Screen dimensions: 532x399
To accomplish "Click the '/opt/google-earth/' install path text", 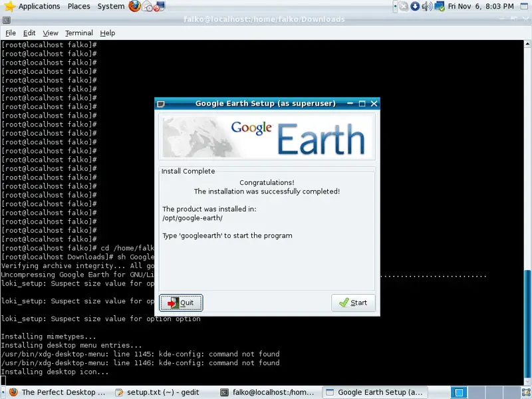I will [192, 218].
